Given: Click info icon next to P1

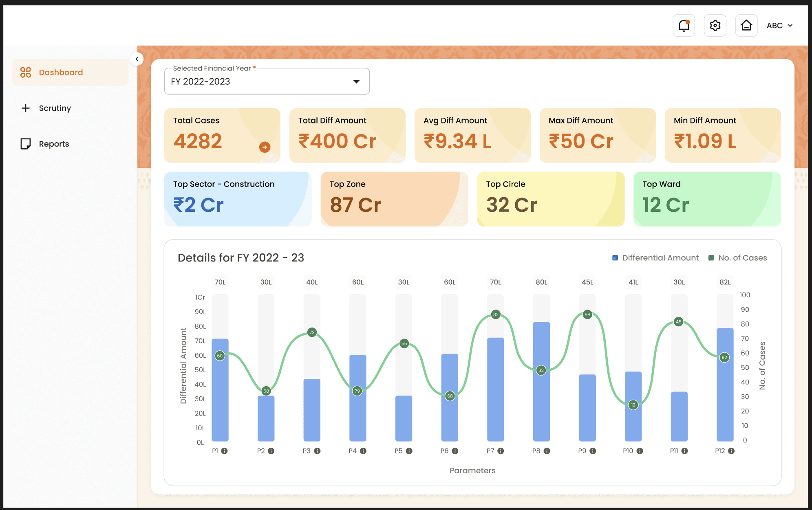Looking at the screenshot, I should [x=225, y=451].
